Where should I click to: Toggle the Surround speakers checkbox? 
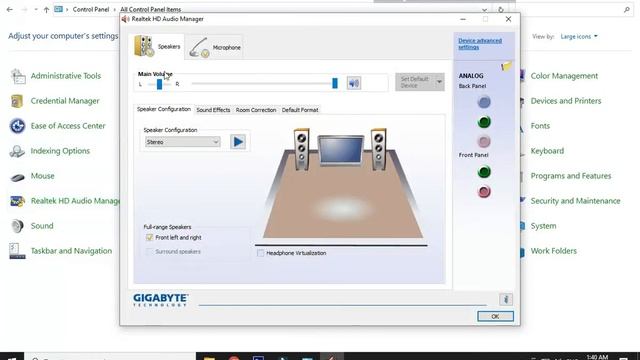149,251
